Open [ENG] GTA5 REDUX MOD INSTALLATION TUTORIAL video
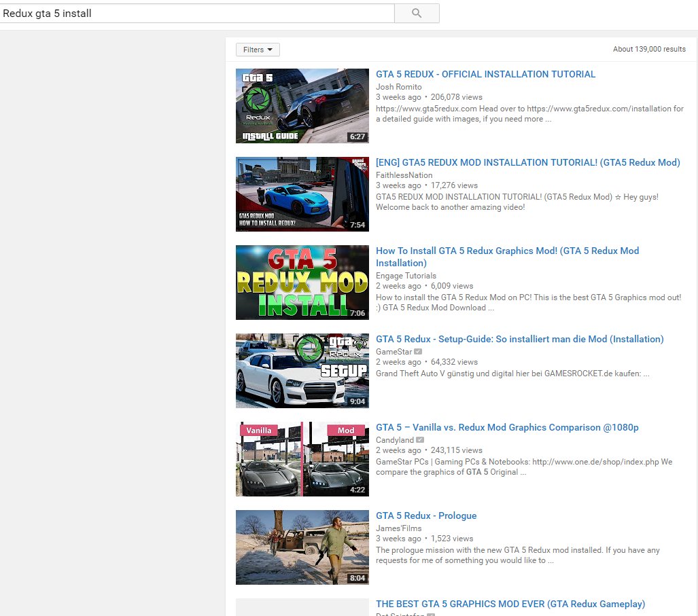698x616 pixels. pyautogui.click(x=527, y=162)
